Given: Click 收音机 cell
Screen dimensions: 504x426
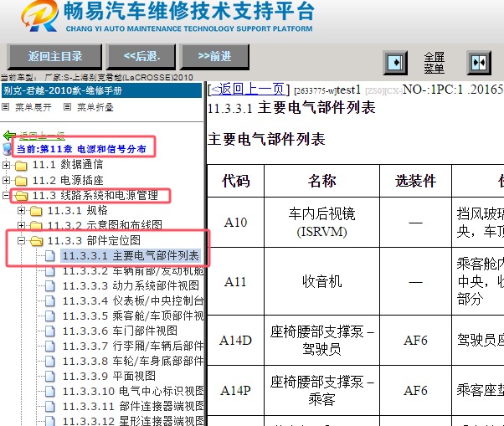Looking at the screenshot, I should [x=321, y=281].
